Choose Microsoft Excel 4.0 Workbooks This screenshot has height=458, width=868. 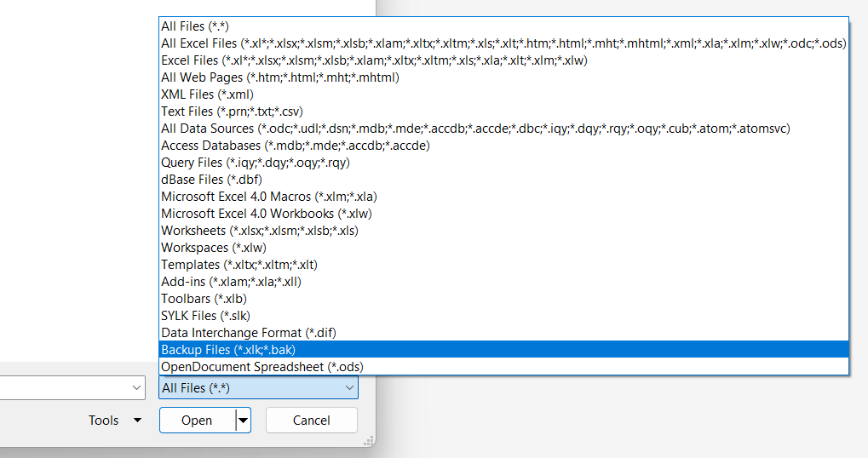pyautogui.click(x=503, y=214)
